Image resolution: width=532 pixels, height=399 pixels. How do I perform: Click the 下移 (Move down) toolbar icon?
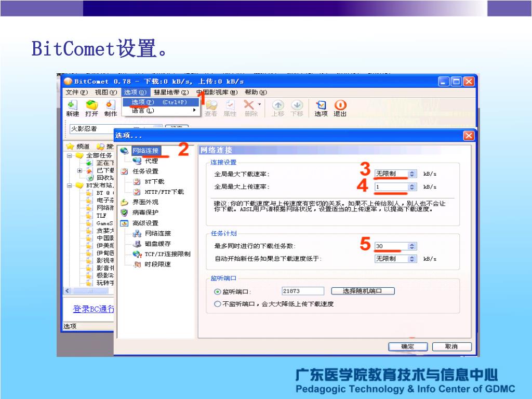click(x=297, y=109)
